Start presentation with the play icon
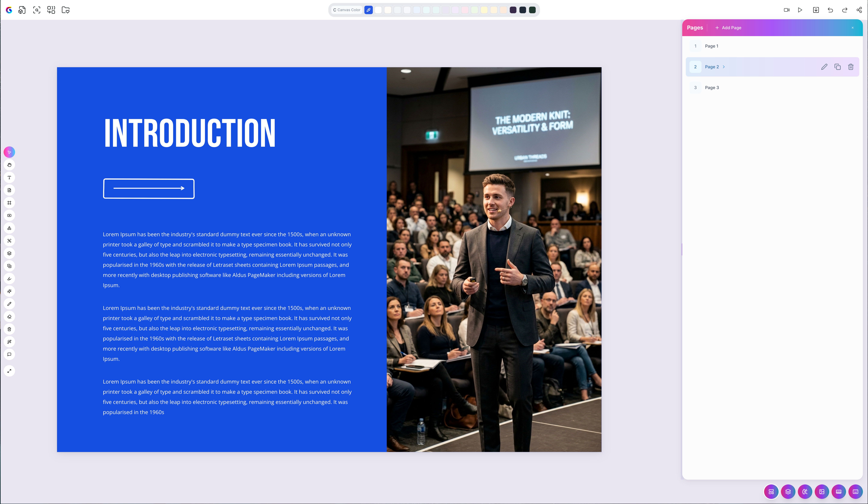This screenshot has width=868, height=504. click(x=800, y=10)
